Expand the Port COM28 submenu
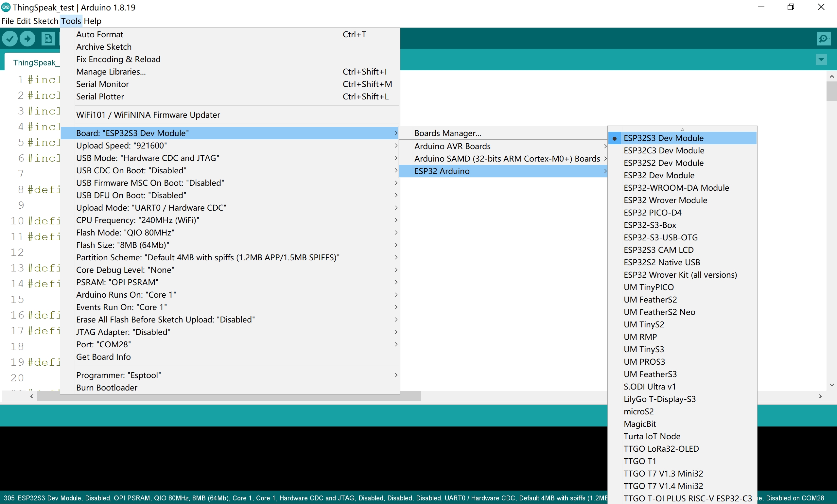Image resolution: width=837 pixels, height=504 pixels. (x=230, y=344)
